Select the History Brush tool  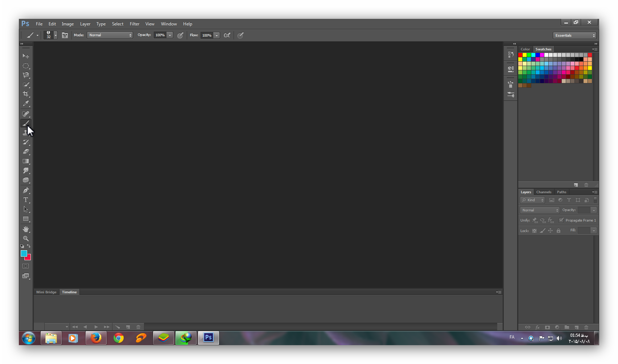[26, 142]
